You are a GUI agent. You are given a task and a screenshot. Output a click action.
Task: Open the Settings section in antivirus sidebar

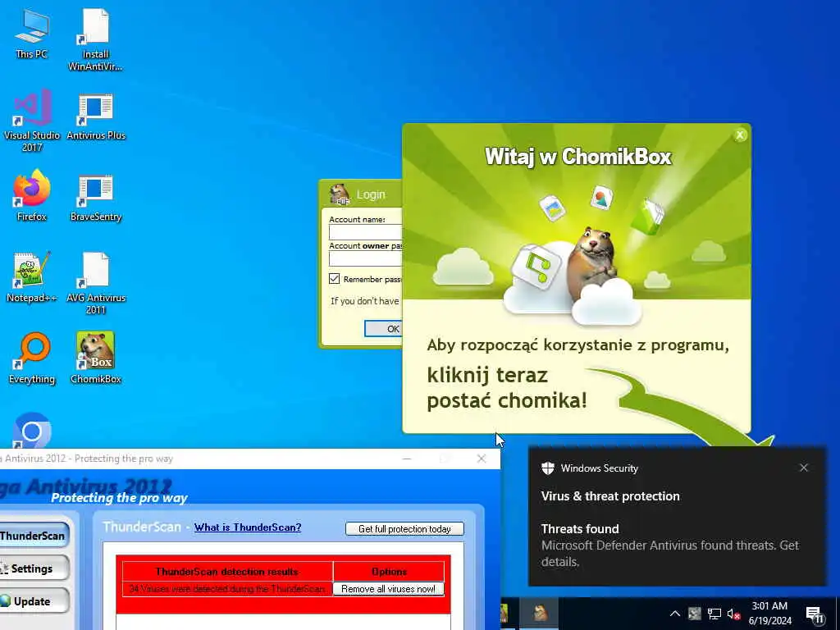[34, 568]
